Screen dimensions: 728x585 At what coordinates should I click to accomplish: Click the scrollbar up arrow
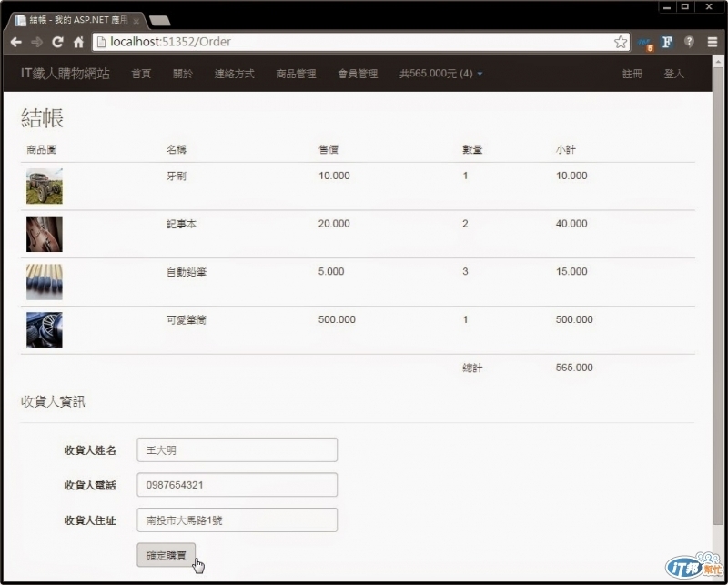tap(718, 61)
